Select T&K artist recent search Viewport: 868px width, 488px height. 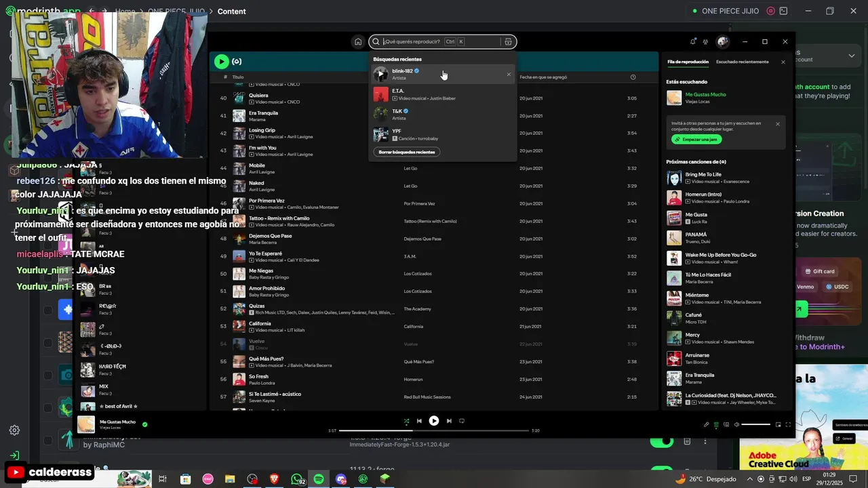pyautogui.click(x=442, y=114)
